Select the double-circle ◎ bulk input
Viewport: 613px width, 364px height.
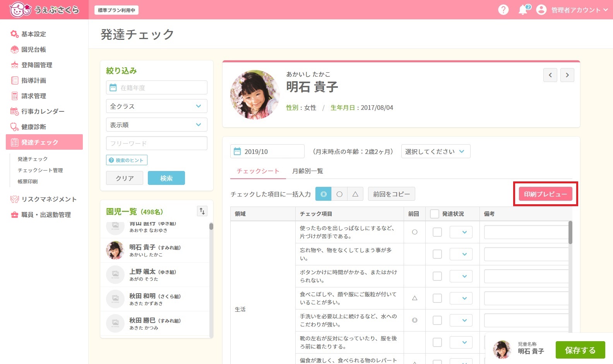(x=324, y=194)
